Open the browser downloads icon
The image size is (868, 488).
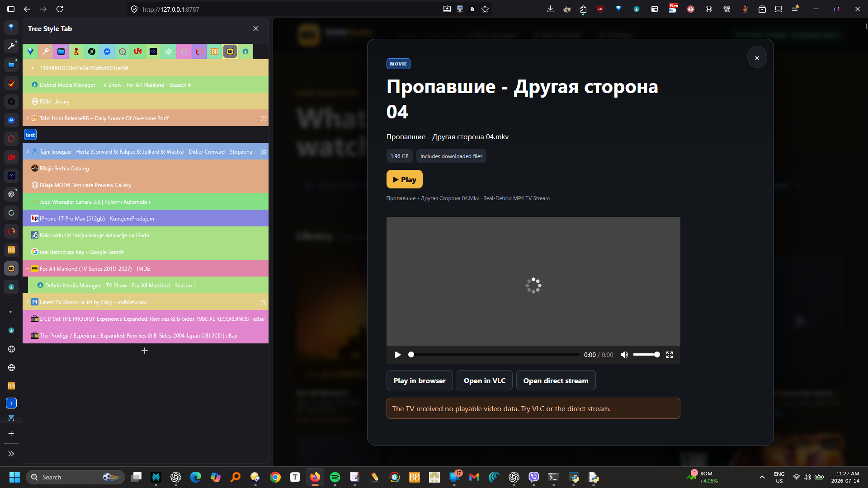pyautogui.click(x=550, y=9)
